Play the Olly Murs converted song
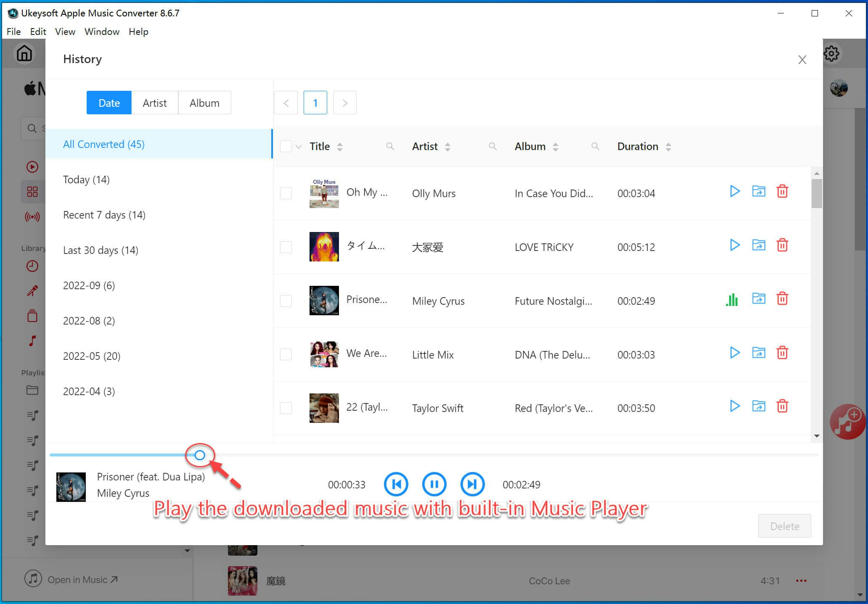Screen dimensions: 868x604 [x=735, y=191]
